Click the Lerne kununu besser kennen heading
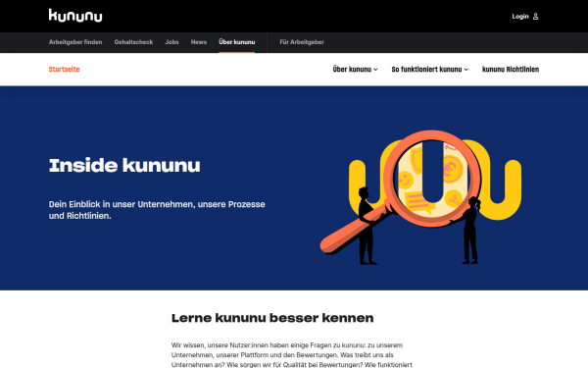The width and height of the screenshot is (588, 368). tap(272, 318)
